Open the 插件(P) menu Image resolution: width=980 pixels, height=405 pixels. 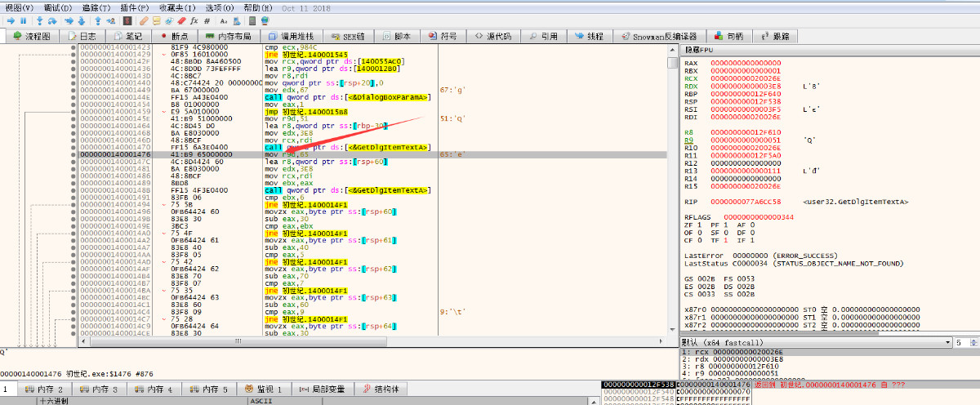point(135,7)
